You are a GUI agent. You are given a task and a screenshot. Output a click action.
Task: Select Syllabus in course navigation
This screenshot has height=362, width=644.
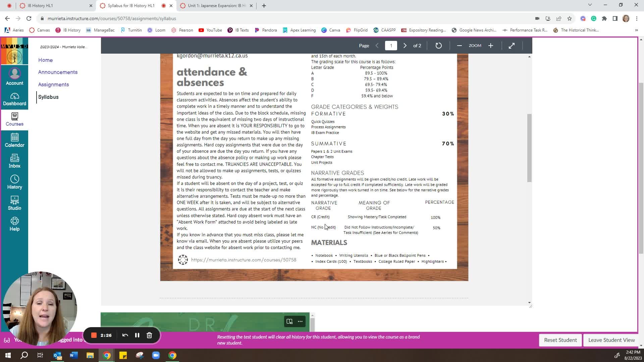[48, 97]
